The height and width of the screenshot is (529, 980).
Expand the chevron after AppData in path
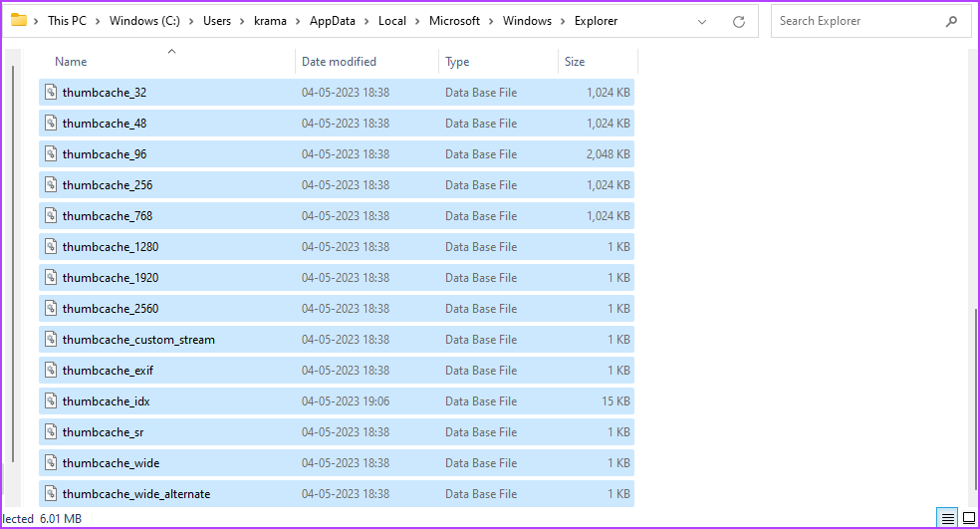click(367, 21)
